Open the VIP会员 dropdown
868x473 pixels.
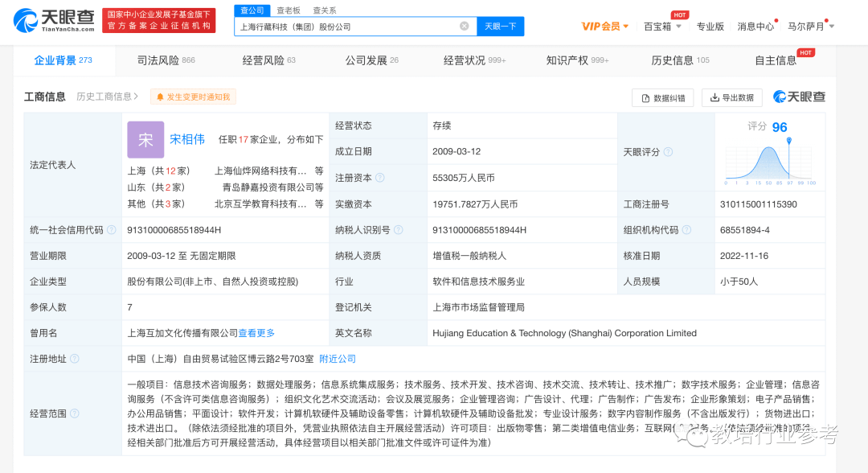coord(604,26)
